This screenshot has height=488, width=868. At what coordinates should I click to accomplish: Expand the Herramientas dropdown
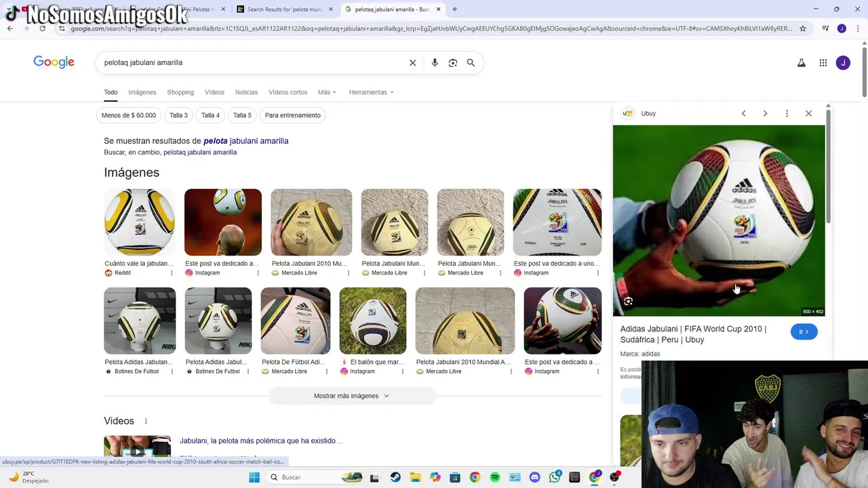(x=371, y=92)
